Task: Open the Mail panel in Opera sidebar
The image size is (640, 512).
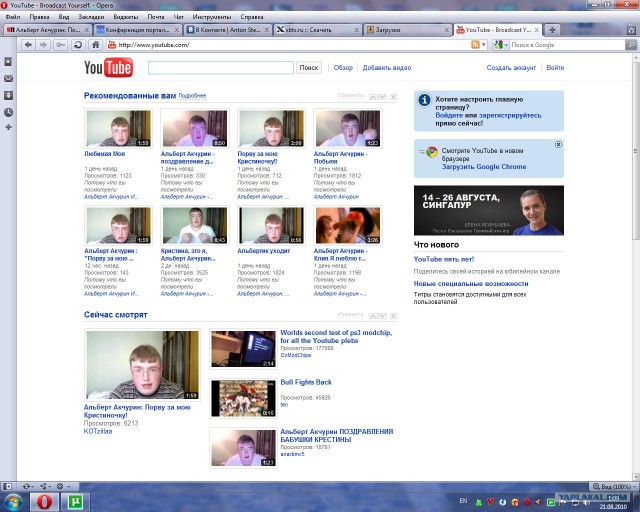Action: point(8,79)
